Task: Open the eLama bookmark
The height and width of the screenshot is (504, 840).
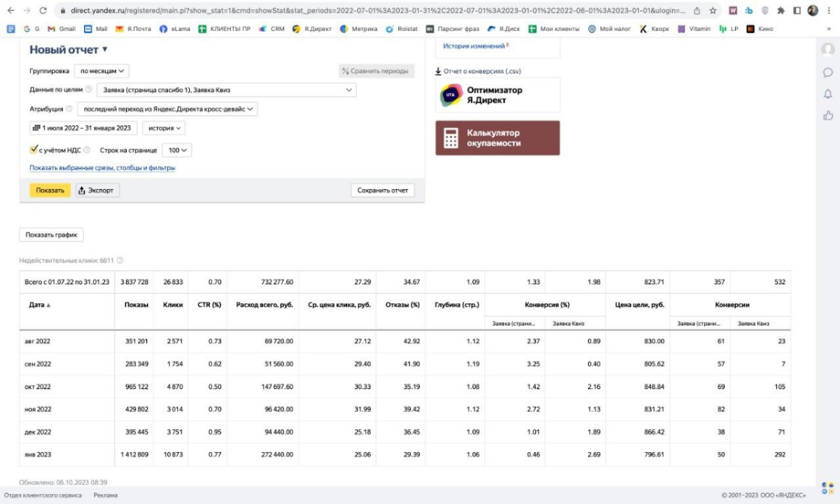Action: [175, 29]
